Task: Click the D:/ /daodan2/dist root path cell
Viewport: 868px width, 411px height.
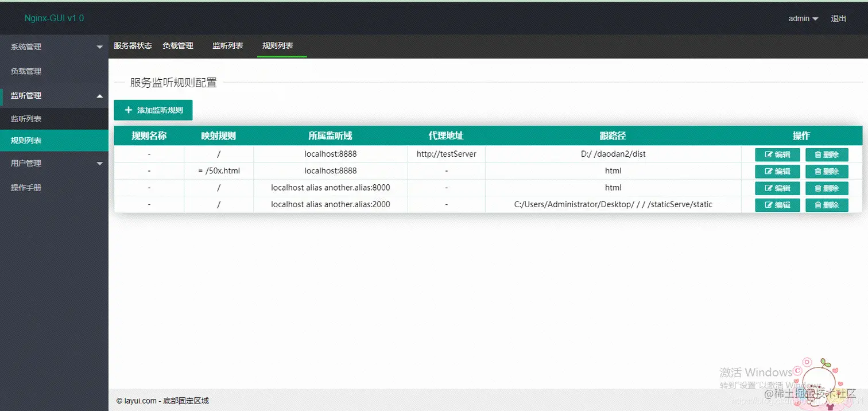Action: tap(613, 154)
